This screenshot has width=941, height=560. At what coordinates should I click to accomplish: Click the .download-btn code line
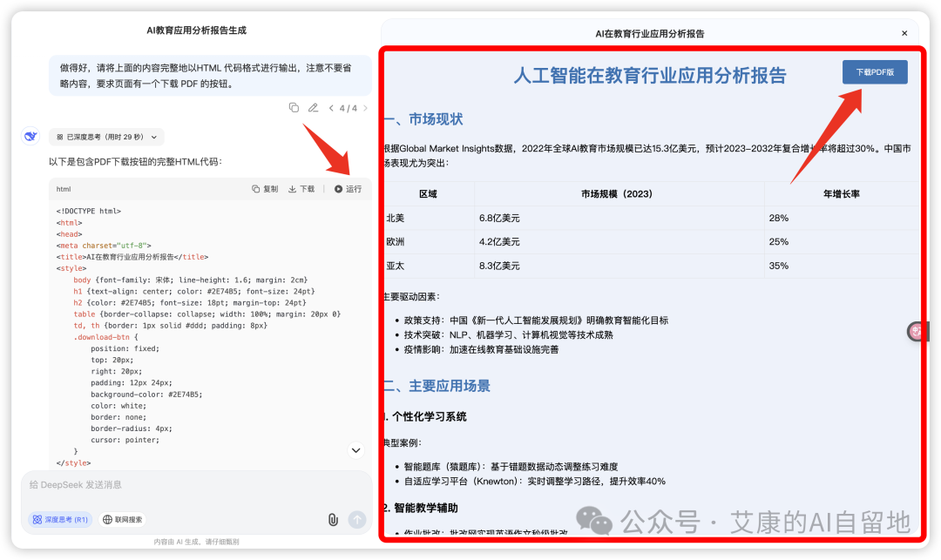coord(105,337)
